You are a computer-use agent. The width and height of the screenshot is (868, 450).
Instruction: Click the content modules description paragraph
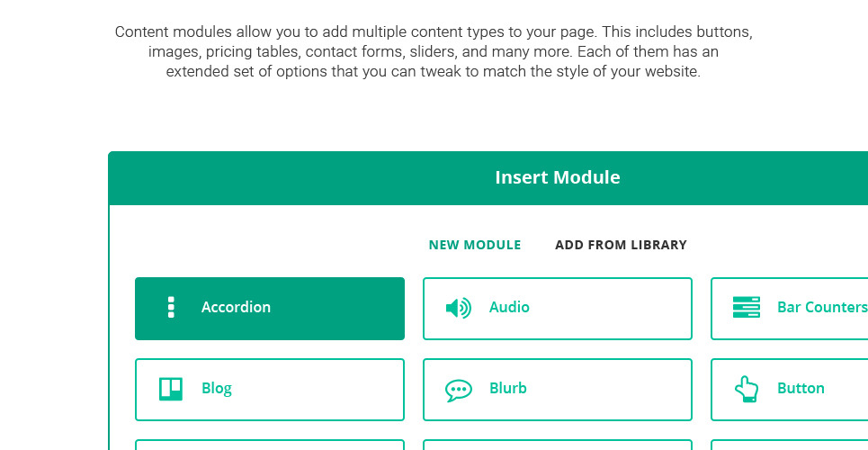tap(434, 51)
